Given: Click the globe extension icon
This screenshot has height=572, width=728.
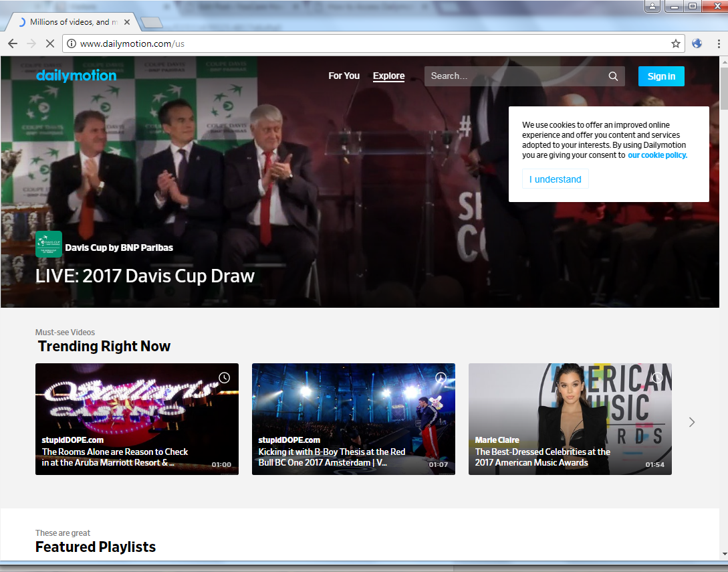Looking at the screenshot, I should [697, 43].
